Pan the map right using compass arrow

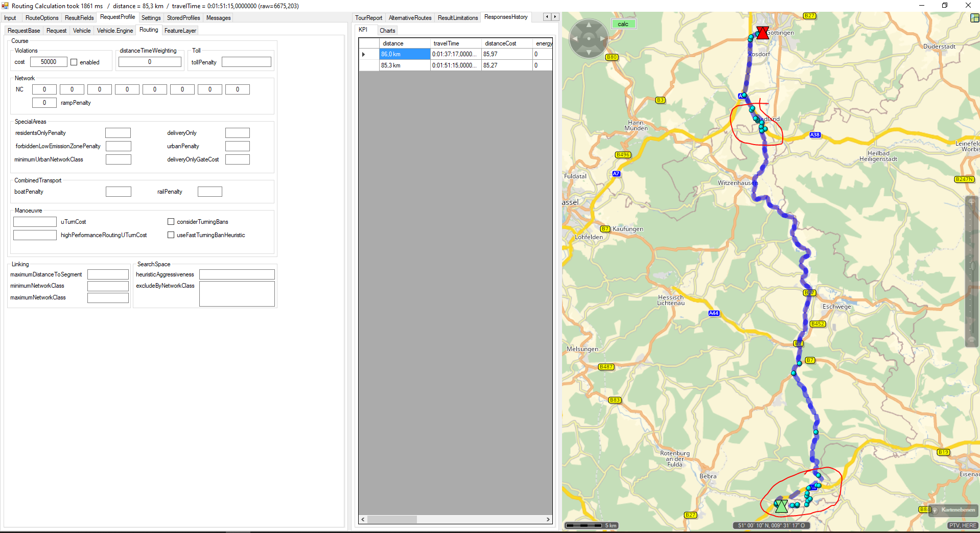[x=603, y=39]
